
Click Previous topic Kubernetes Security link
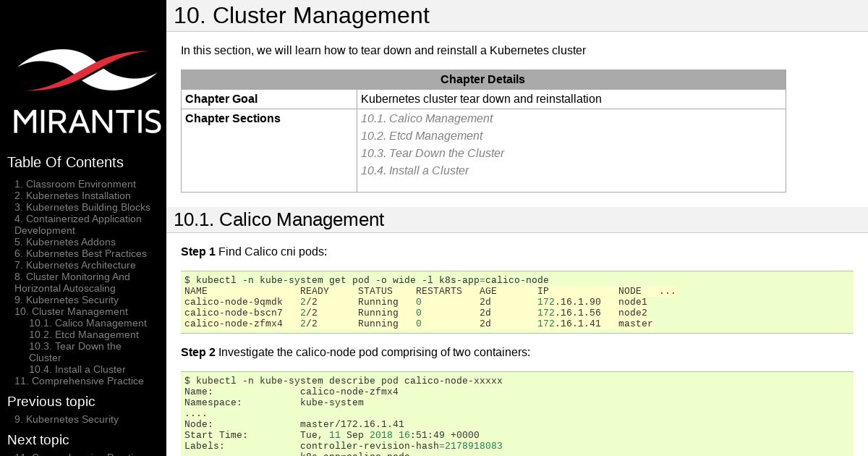[67, 419]
